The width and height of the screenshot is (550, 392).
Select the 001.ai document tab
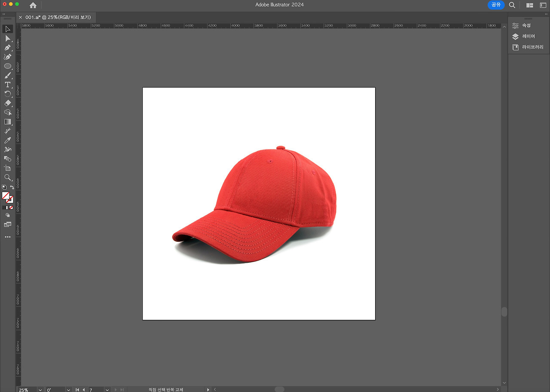(x=58, y=17)
